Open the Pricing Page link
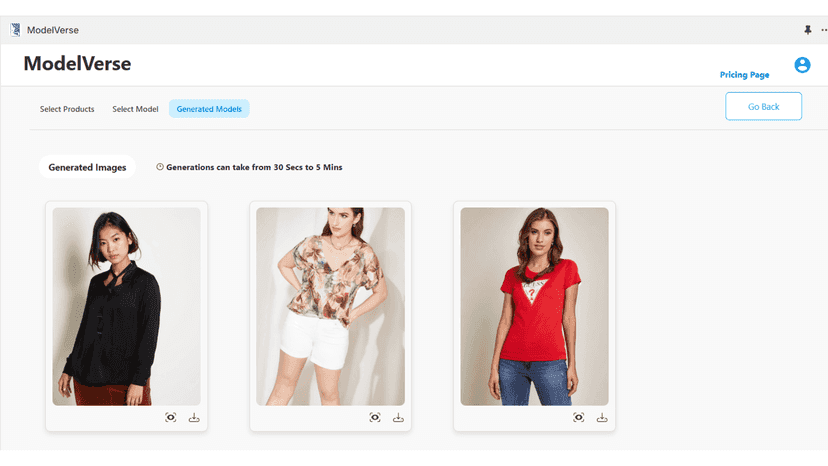Viewport: 828px width, 466px height. 745,74
